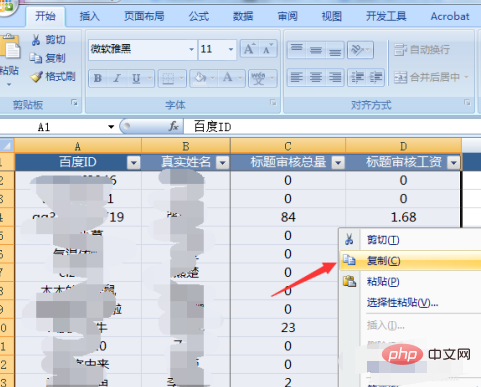Increase indent
This screenshot has height=387, width=481.
tap(376, 77)
